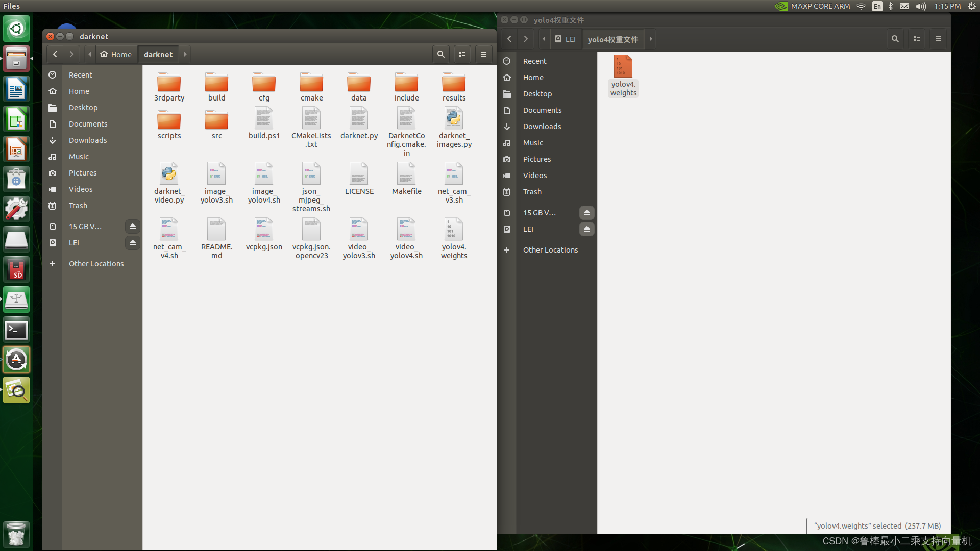
Task: Eject 15 GB volume in yolo4 sidebar
Action: (x=587, y=213)
